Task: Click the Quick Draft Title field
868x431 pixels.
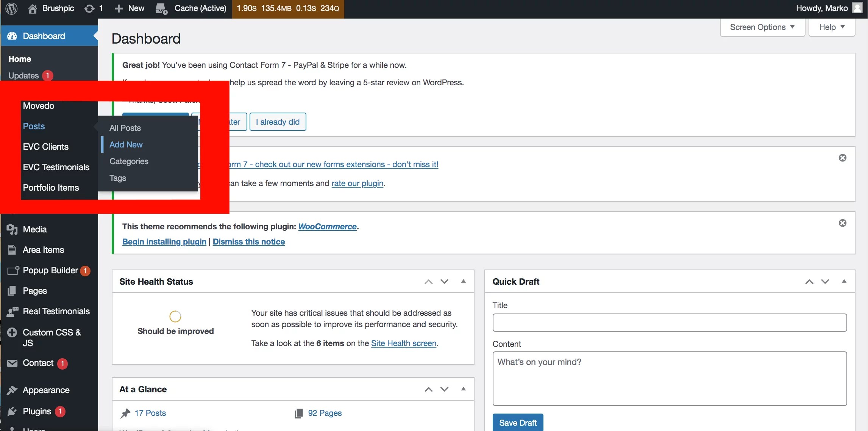Action: point(669,323)
